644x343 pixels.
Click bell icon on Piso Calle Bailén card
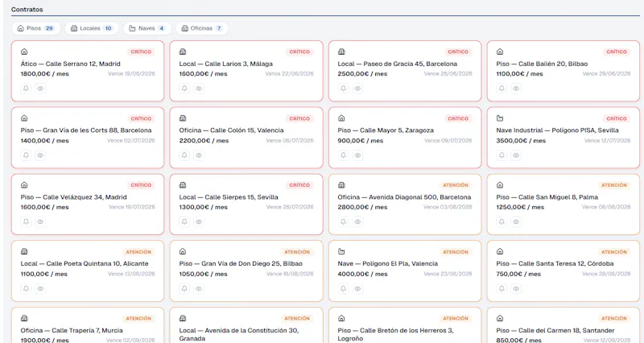(502, 89)
